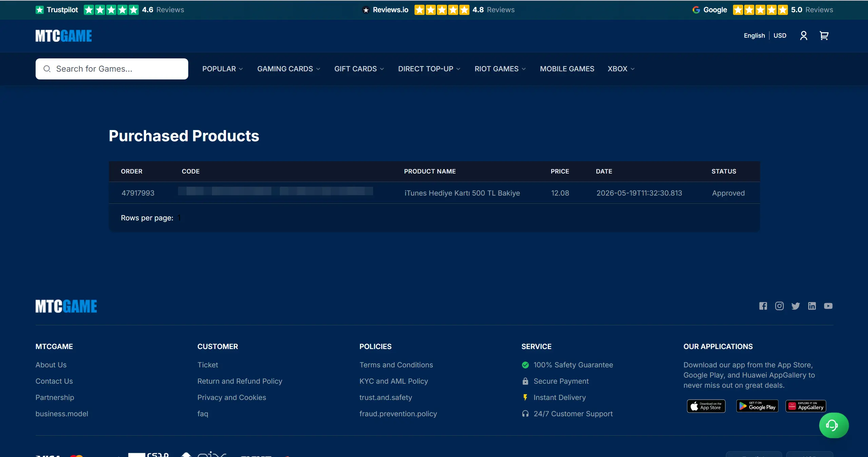Viewport: 868px width, 457px height.
Task: Open Return and Refund Policy
Action: click(240, 381)
